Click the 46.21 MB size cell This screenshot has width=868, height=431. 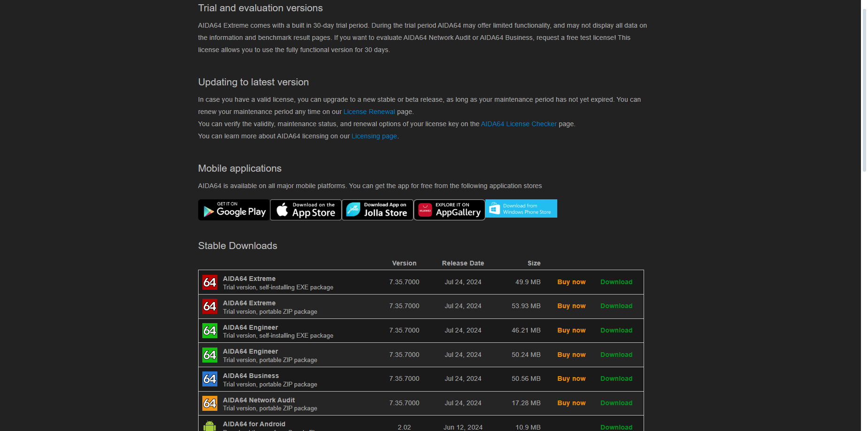[x=526, y=330]
